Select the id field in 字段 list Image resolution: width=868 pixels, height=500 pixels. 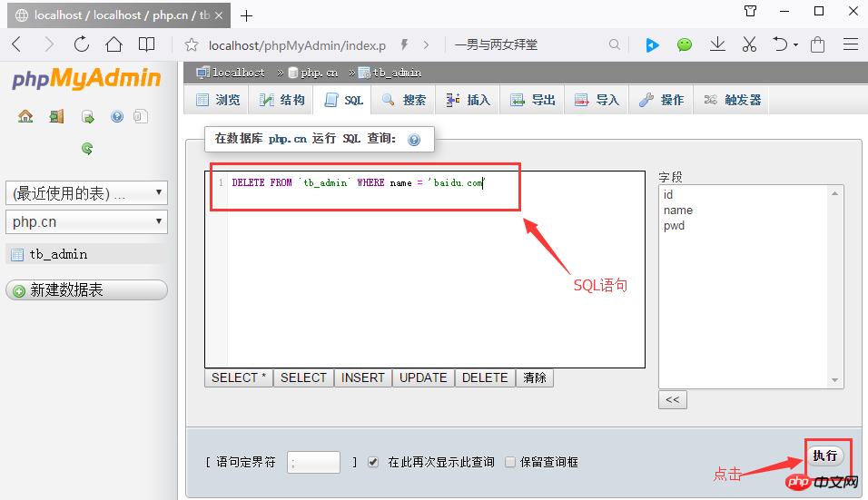coord(668,195)
